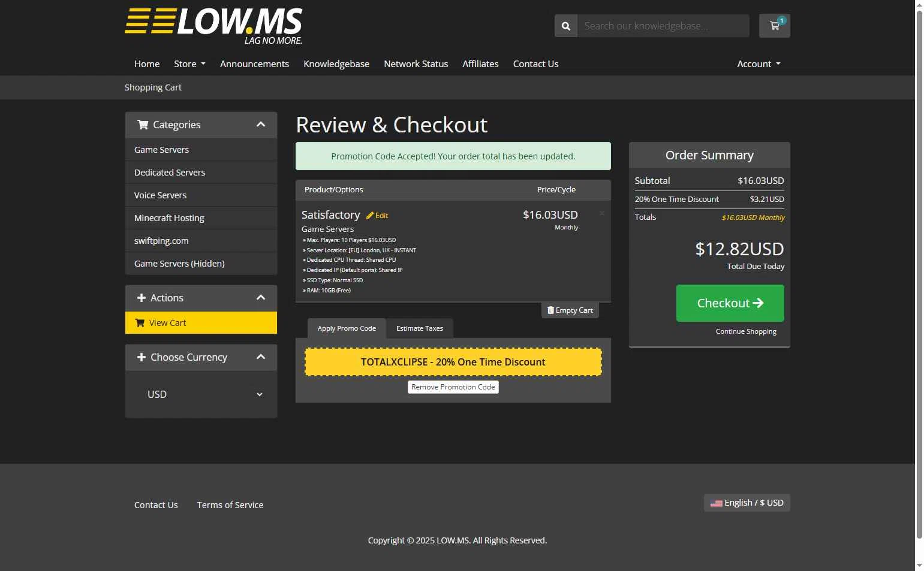Collapse the Choose Currency panel chevron

coord(261,357)
